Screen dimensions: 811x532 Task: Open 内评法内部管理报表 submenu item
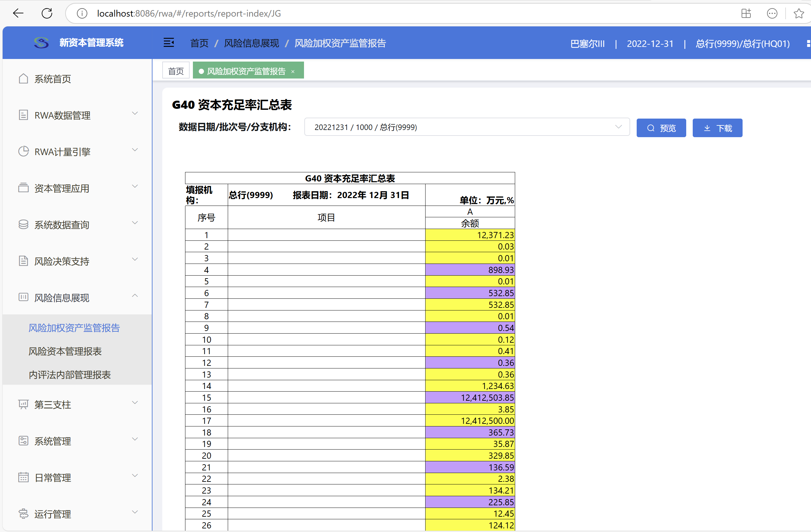[x=69, y=375]
